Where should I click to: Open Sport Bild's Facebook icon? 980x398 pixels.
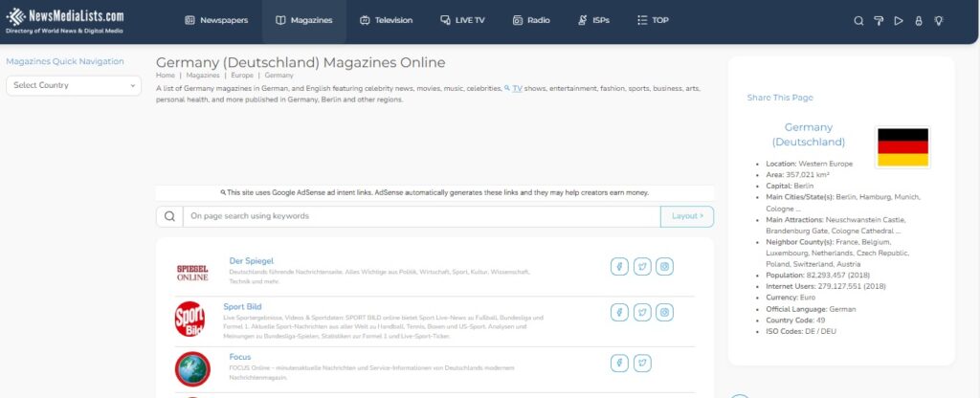pyautogui.click(x=619, y=313)
